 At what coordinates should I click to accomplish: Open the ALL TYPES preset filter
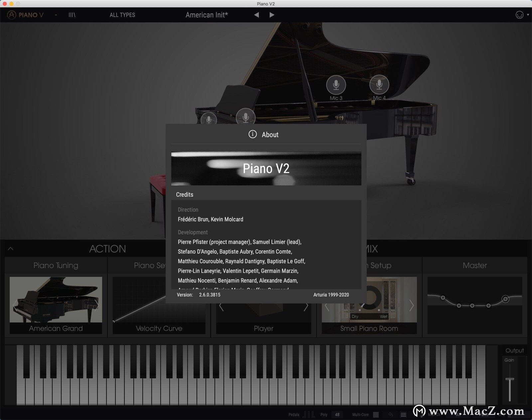[x=122, y=15]
